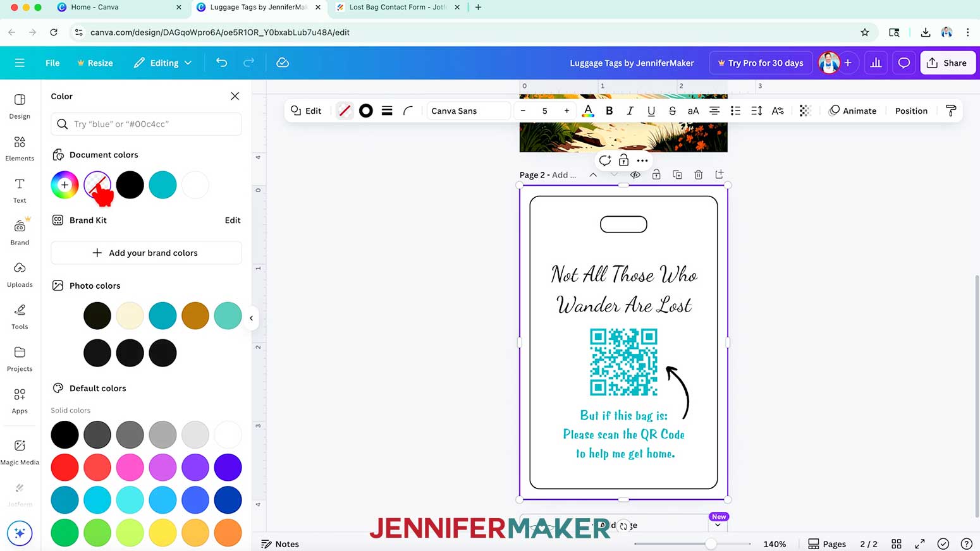Lock page 2
The height and width of the screenshot is (551, 980).
pyautogui.click(x=656, y=174)
